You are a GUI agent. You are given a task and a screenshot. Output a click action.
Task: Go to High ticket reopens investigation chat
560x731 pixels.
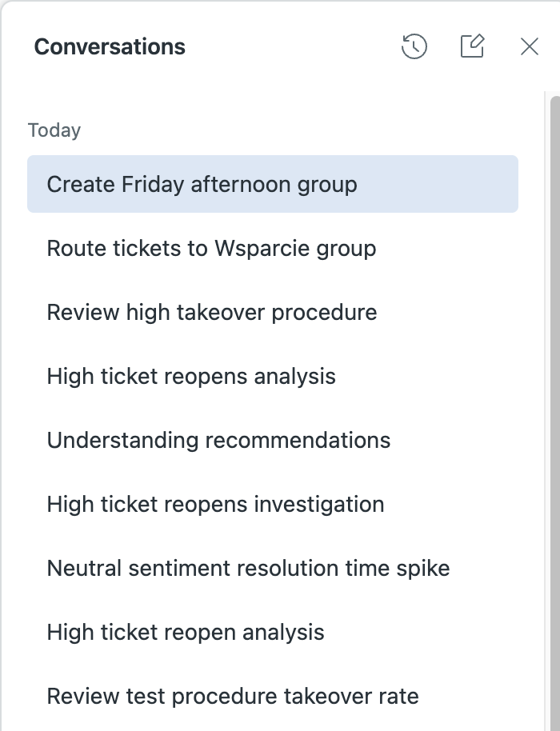tap(215, 505)
